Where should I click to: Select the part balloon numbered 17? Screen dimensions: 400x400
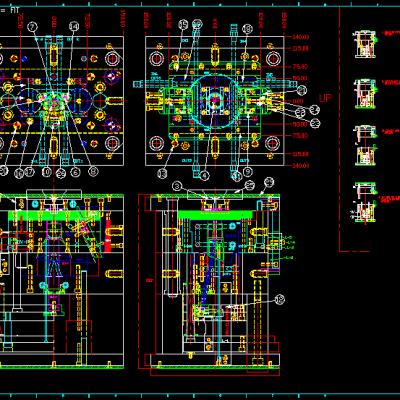click(30, 172)
